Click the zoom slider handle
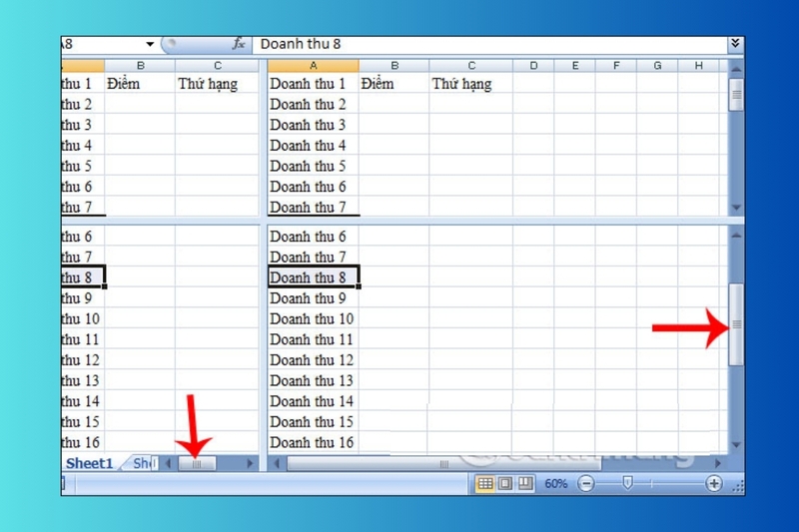Image resolution: width=799 pixels, height=532 pixels. click(x=627, y=483)
